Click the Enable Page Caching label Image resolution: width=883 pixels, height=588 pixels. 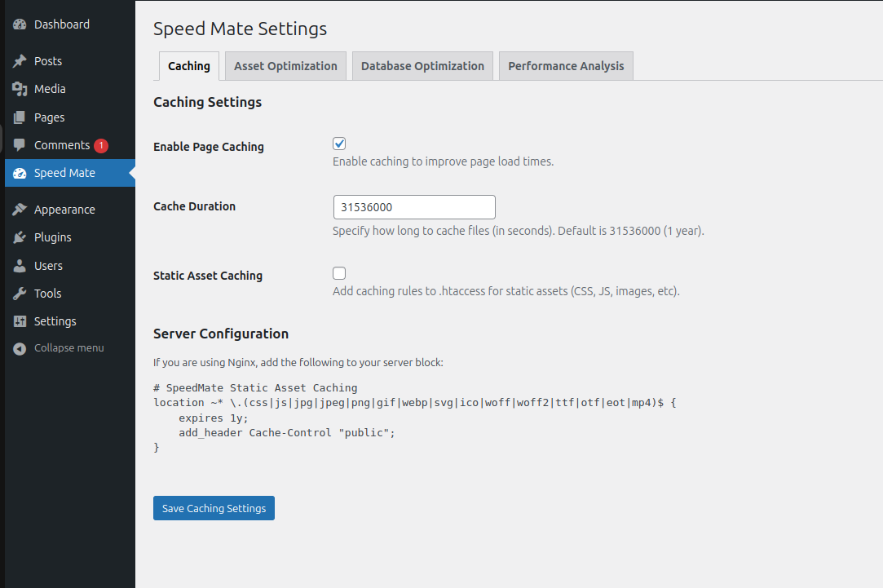(x=209, y=147)
